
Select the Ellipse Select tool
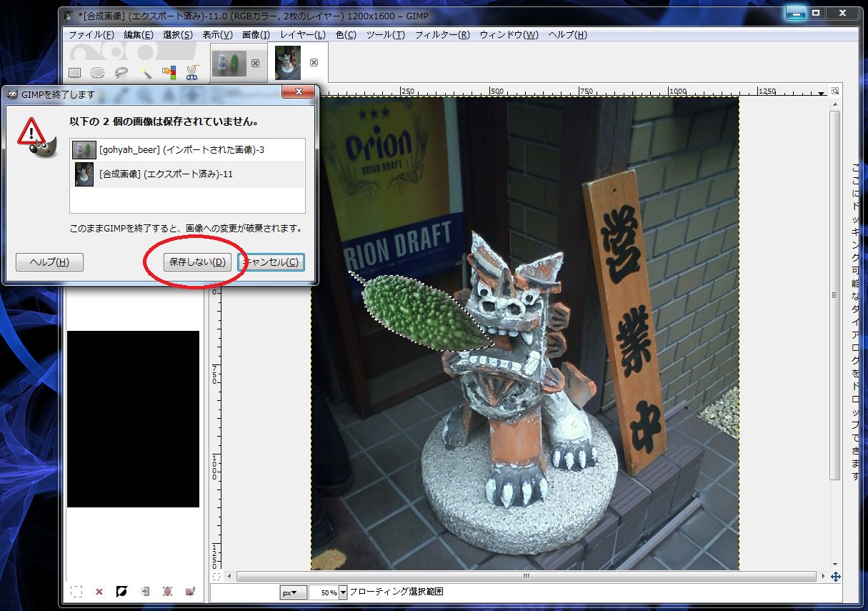tap(97, 72)
